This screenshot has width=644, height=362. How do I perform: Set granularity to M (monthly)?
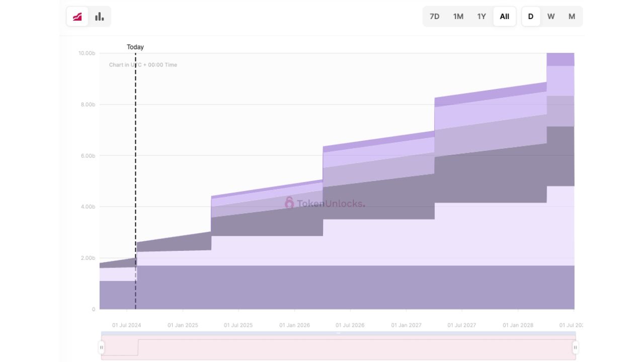(572, 17)
